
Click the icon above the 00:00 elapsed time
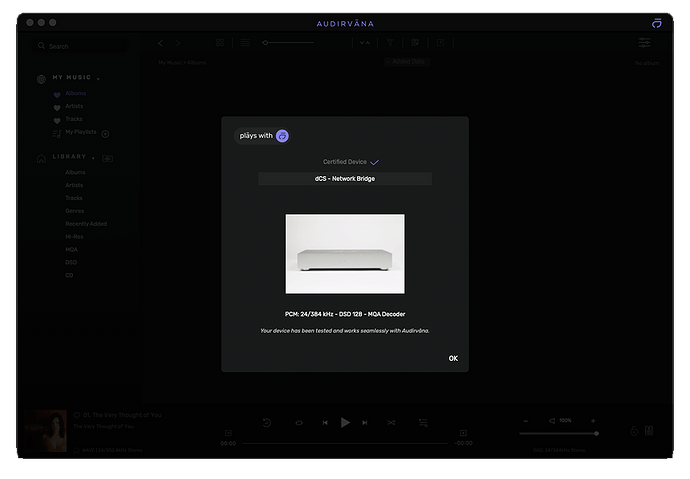[x=228, y=433]
